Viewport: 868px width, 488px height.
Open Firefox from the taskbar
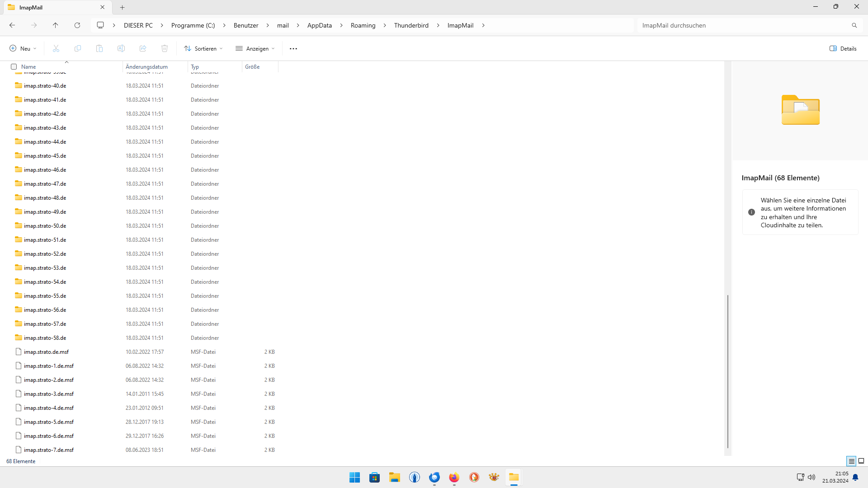454,477
